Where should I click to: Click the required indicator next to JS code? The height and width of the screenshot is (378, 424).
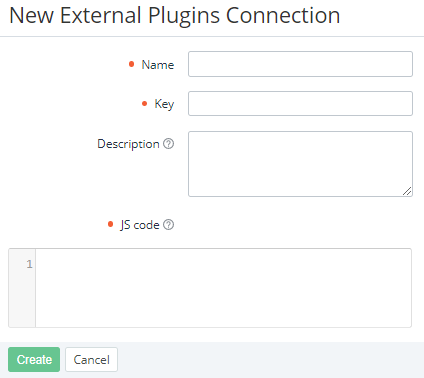[x=111, y=224]
